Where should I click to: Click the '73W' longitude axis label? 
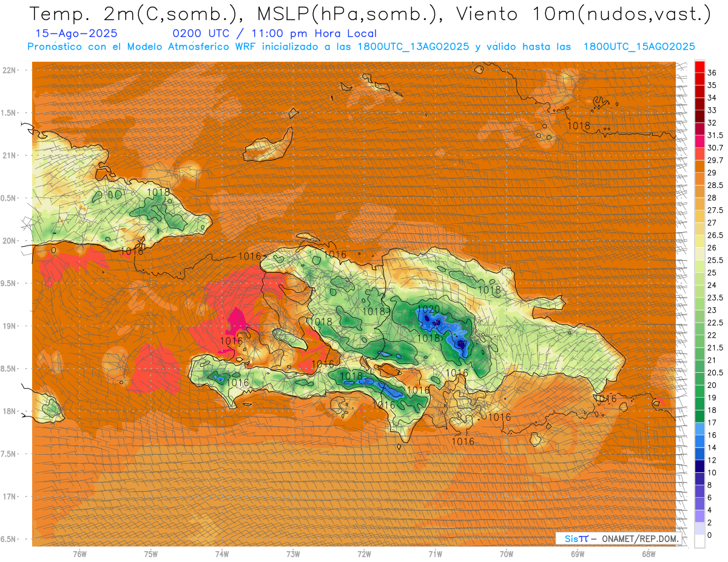(293, 554)
